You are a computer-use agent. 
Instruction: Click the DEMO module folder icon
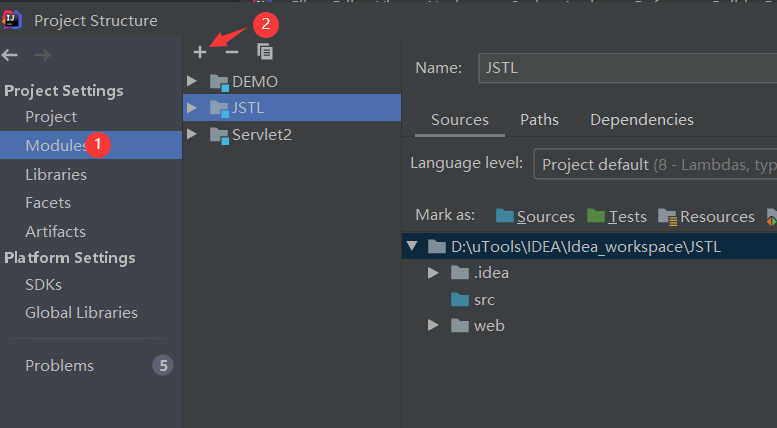click(219, 82)
